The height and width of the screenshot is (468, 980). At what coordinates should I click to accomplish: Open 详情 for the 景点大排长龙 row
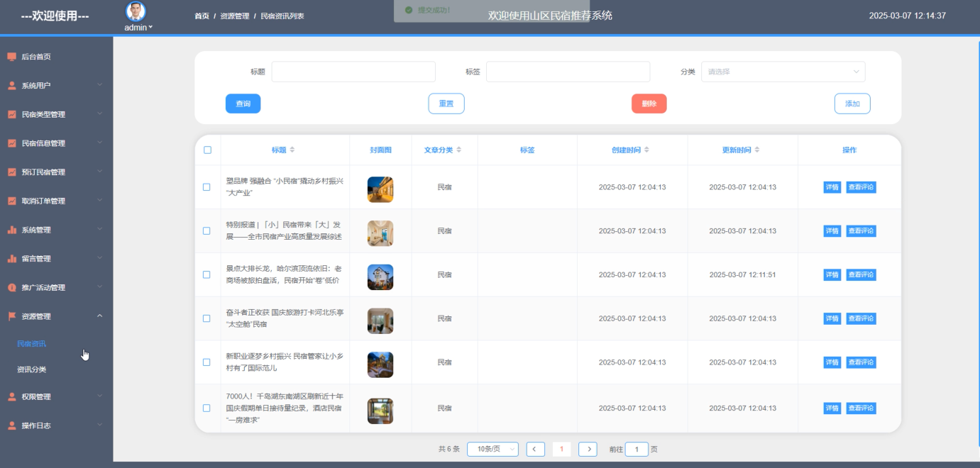tap(832, 274)
